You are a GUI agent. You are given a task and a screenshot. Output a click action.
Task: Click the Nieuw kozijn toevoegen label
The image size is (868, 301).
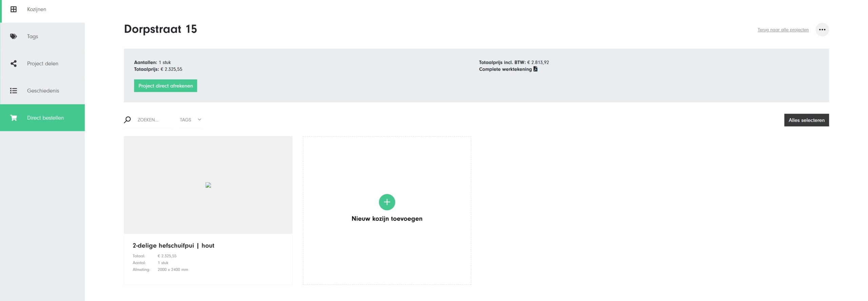click(x=387, y=219)
